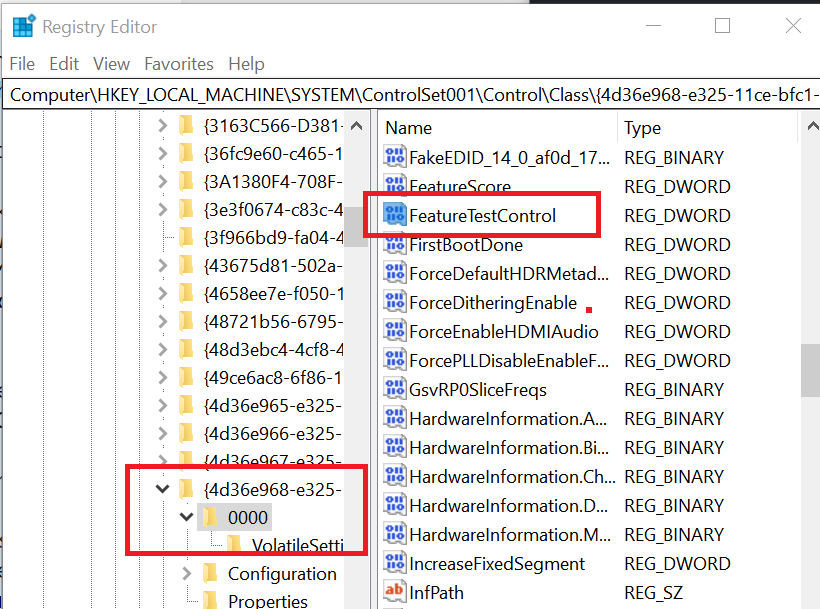Maximize the Registry Editor window
This screenshot has height=609, width=820.
[722, 26]
